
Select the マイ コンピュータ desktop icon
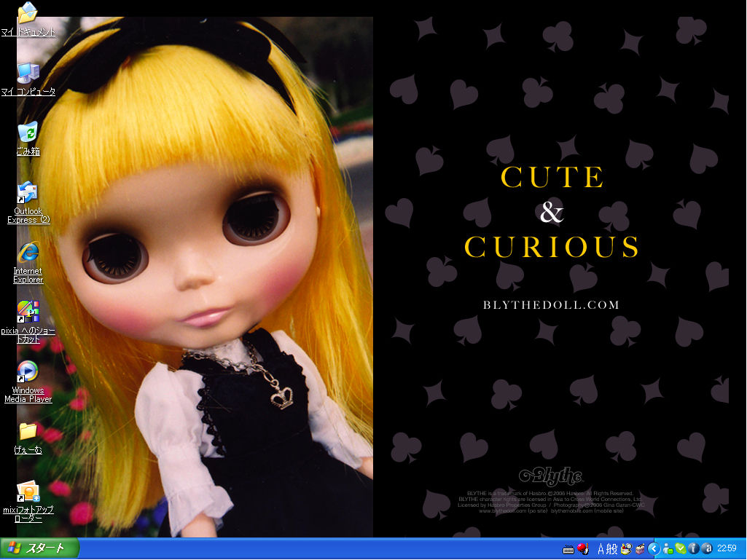[x=28, y=79]
